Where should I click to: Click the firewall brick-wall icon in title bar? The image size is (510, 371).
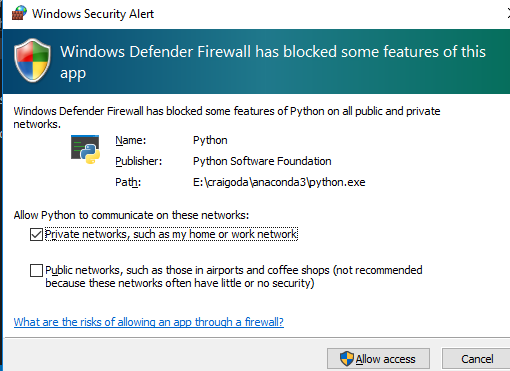19,13
